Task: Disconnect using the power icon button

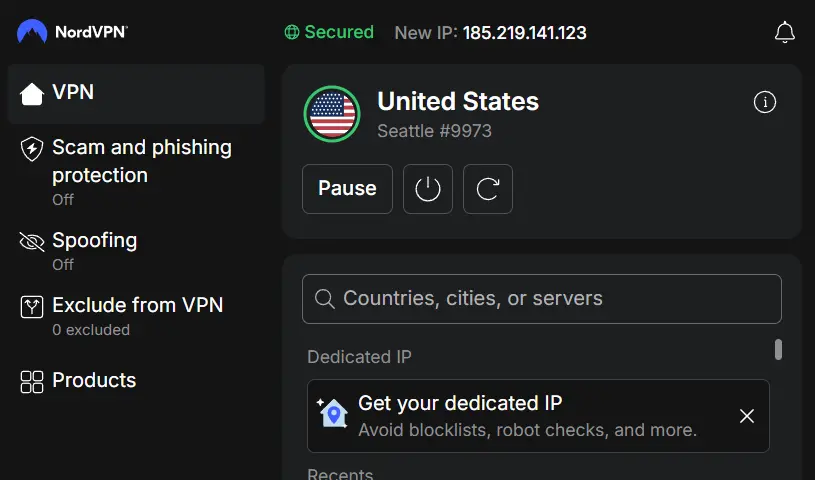Action: pyautogui.click(x=428, y=189)
